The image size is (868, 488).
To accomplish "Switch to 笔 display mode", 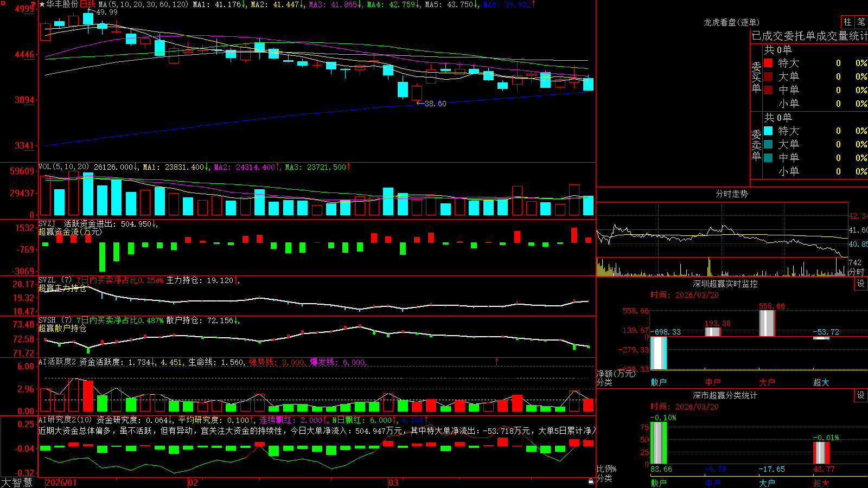I will point(861,22).
